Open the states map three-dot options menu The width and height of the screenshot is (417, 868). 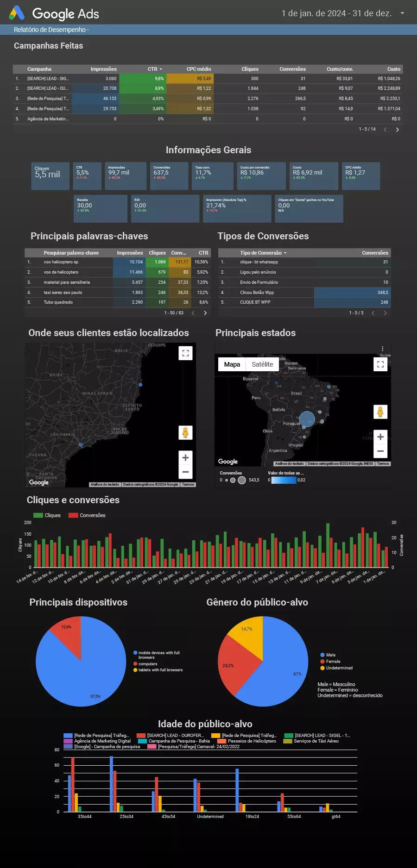382,349
